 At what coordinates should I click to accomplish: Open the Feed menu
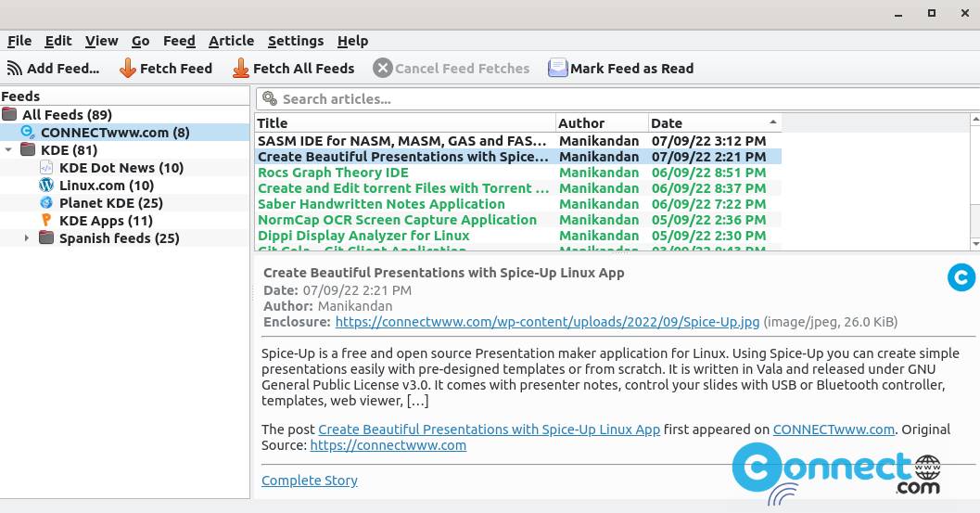[x=179, y=41]
